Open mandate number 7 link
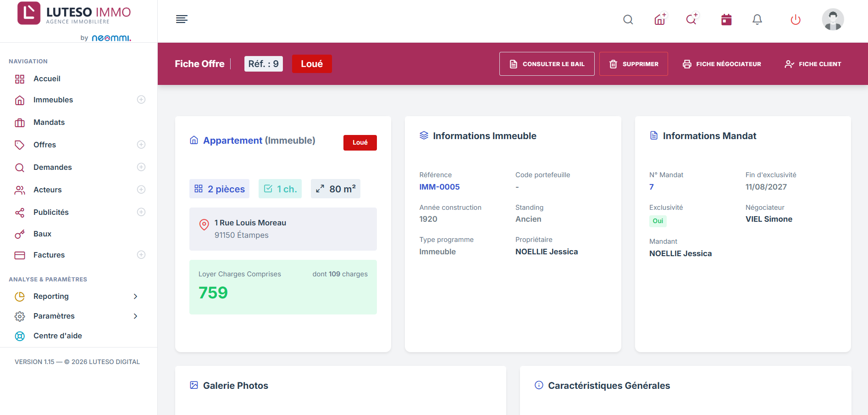Image resolution: width=868 pixels, height=415 pixels. point(652,187)
